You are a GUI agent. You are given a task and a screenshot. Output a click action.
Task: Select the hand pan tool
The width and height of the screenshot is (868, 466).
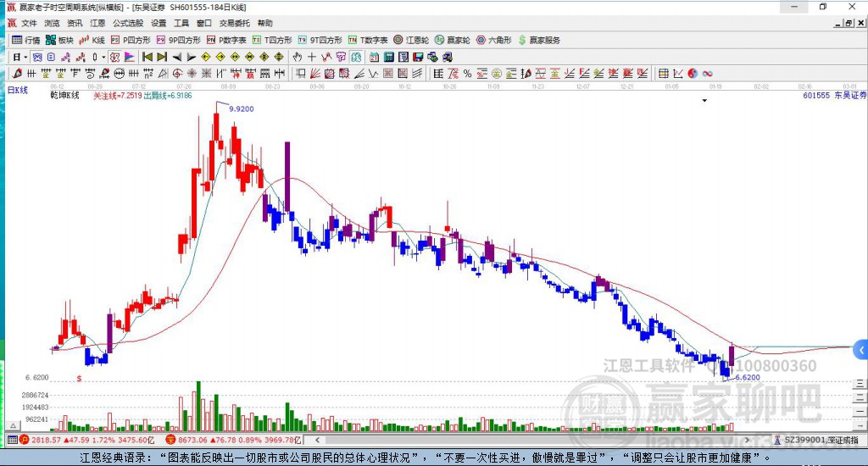tap(298, 57)
